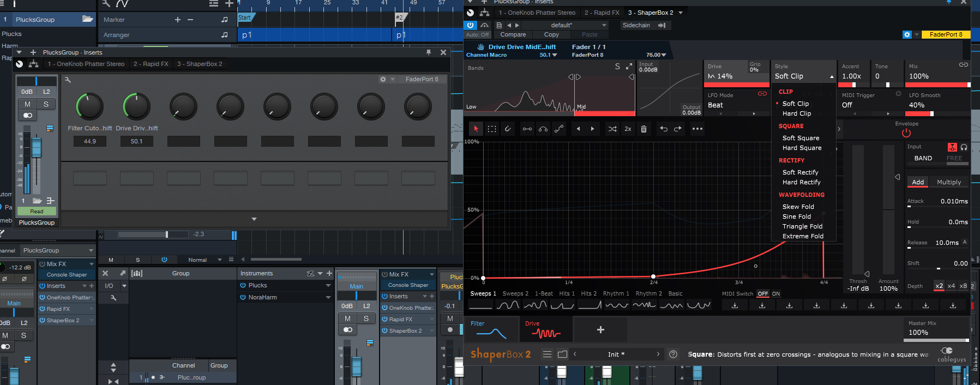
Task: Choose Extreme Fold from Style menu
Action: tap(803, 236)
